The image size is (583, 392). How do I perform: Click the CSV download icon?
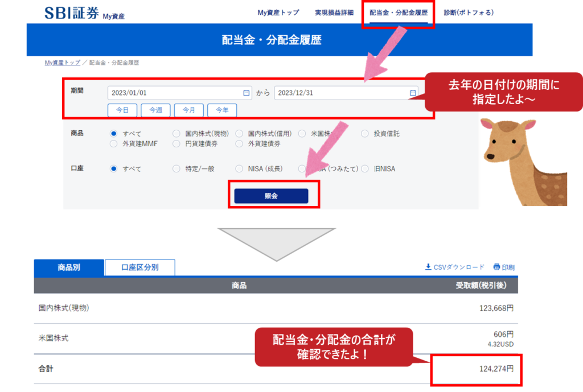(x=428, y=267)
